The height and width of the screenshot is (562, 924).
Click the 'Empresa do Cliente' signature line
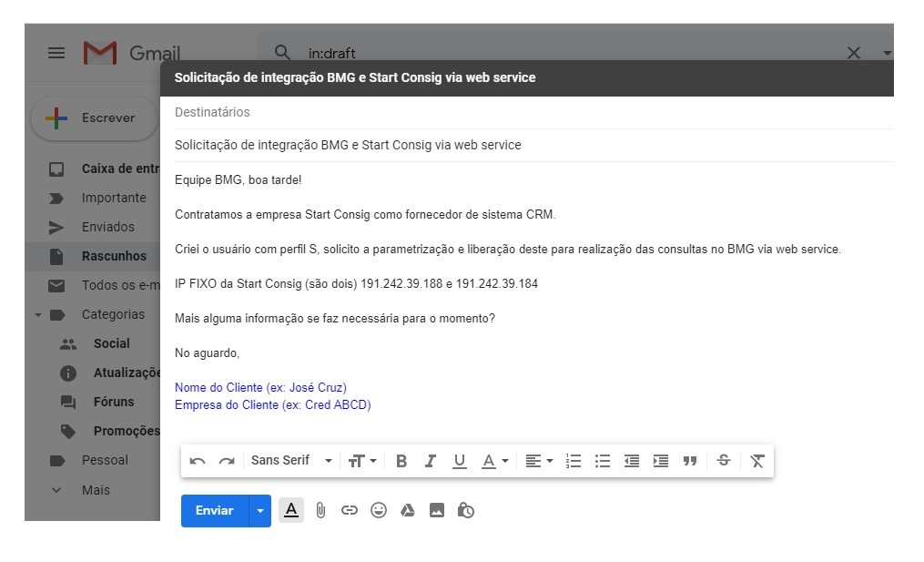(272, 405)
